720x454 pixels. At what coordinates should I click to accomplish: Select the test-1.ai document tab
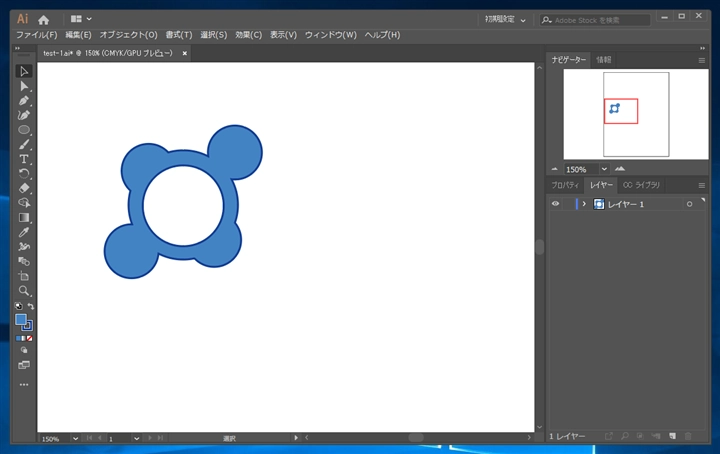[x=108, y=53]
